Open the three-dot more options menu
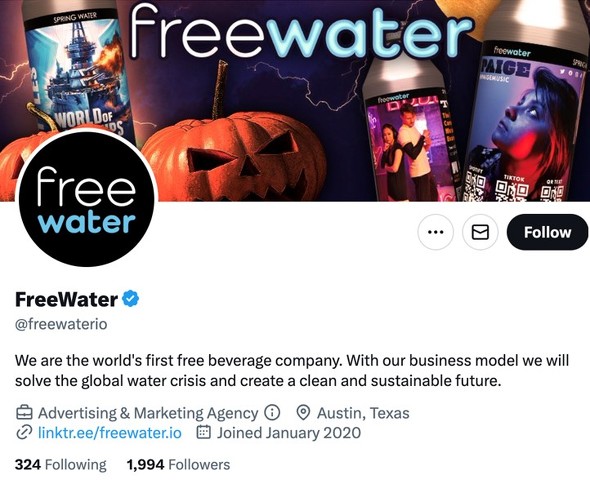The image size is (590, 484). [x=435, y=232]
